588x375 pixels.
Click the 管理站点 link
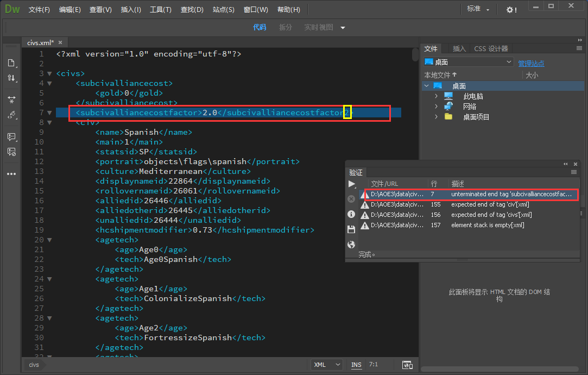click(531, 64)
